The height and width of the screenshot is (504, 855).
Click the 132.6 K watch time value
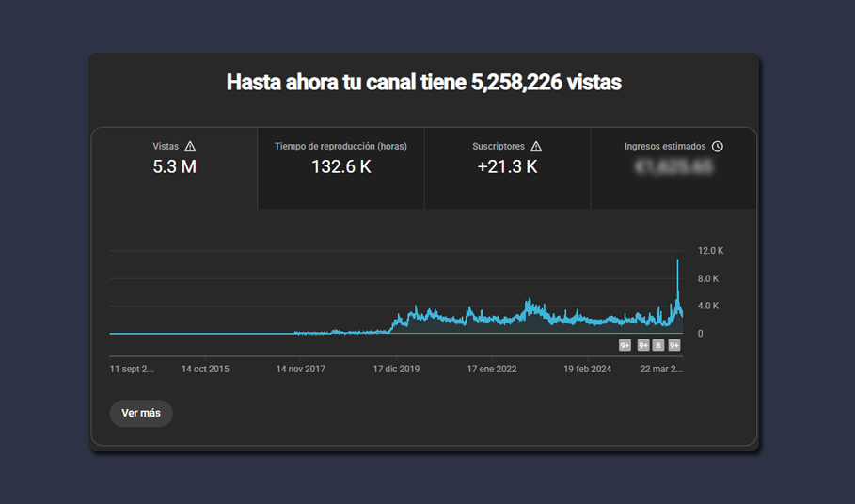340,168
